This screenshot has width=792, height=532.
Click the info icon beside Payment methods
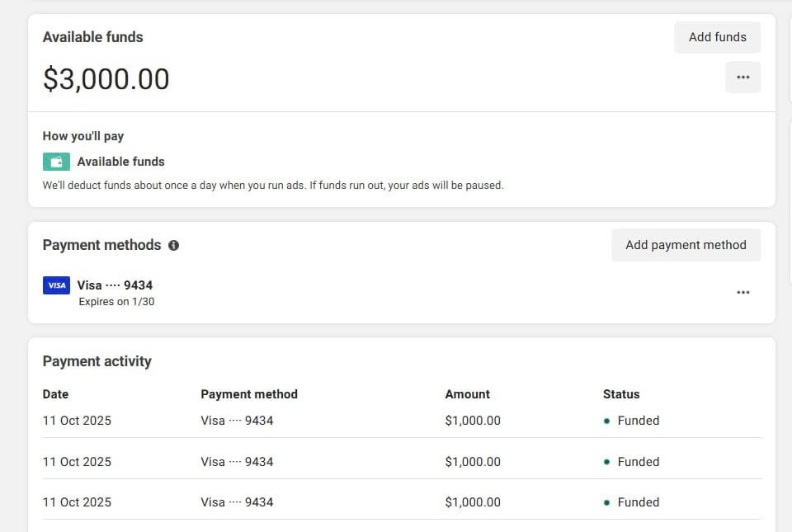pos(173,245)
